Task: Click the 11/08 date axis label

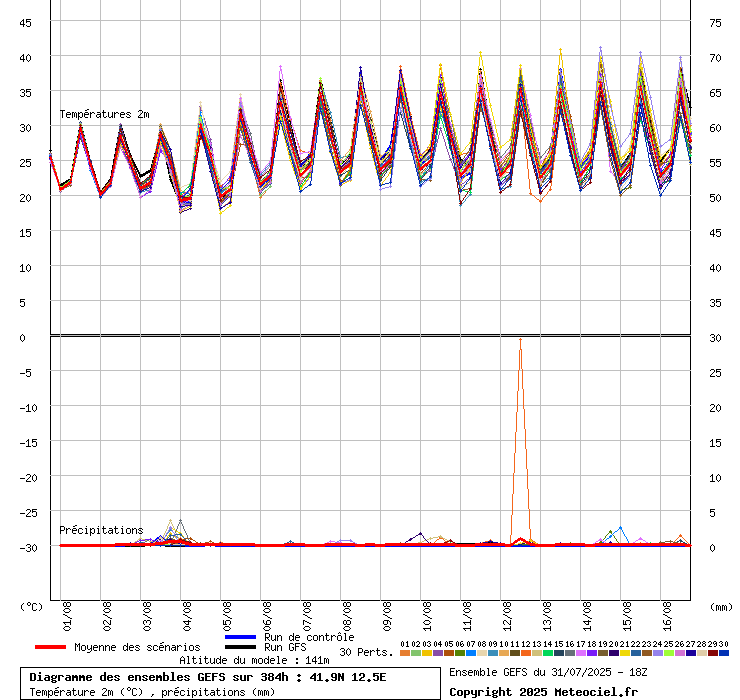Action: pyautogui.click(x=467, y=616)
